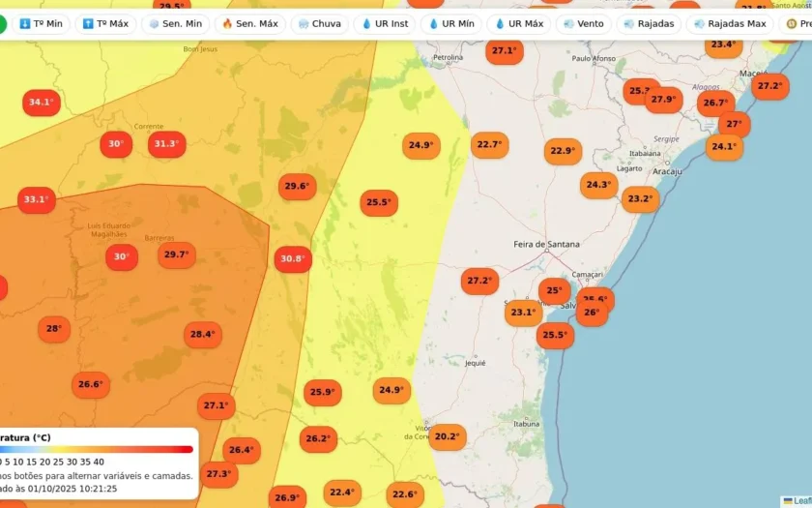Screen dimensions: 812x508
Task: Click the UR Máx droplet button
Action: pyautogui.click(x=519, y=24)
